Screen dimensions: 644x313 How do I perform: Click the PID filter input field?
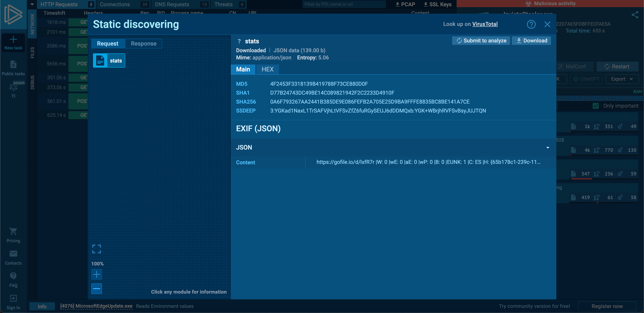(x=344, y=4)
